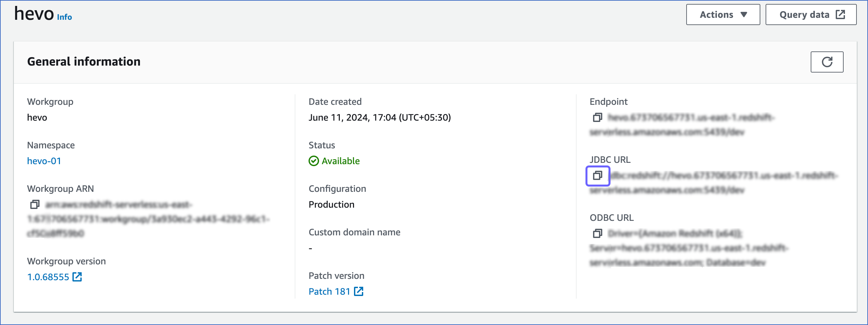Select the hevo workgroup name value
The image size is (868, 325).
pyautogui.click(x=37, y=117)
